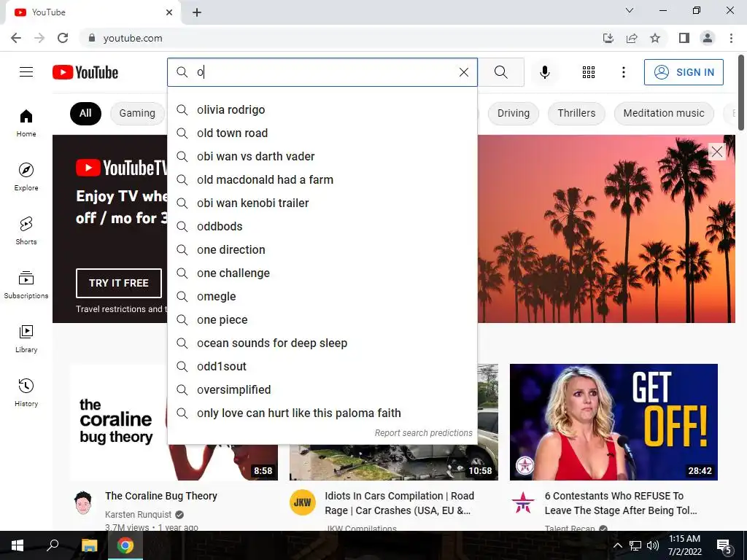Image resolution: width=747 pixels, height=560 pixels.
Task: Open the YouTube hamburger guide menu
Action: tap(26, 72)
